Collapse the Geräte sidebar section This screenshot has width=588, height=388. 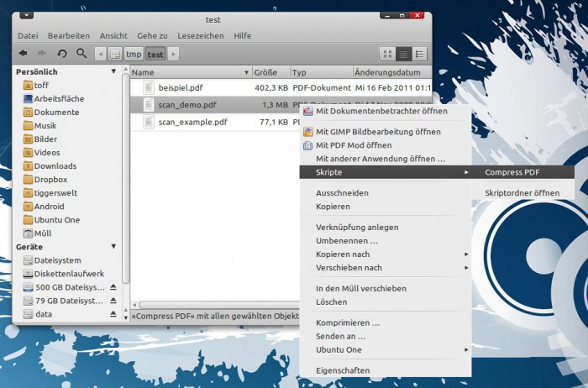(x=113, y=247)
